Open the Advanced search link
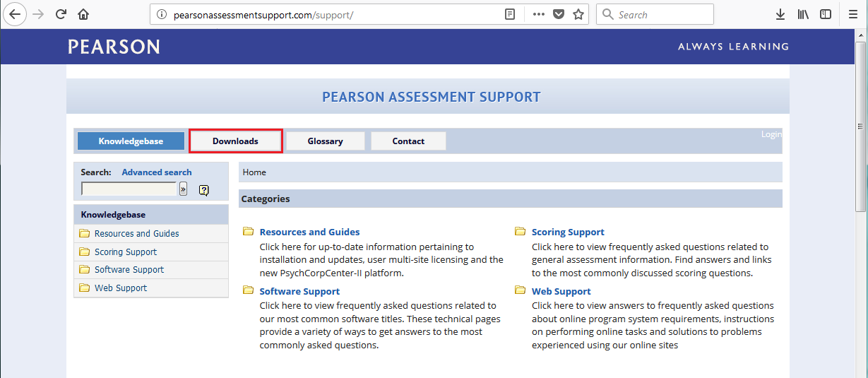Image resolution: width=868 pixels, height=378 pixels. pos(157,172)
